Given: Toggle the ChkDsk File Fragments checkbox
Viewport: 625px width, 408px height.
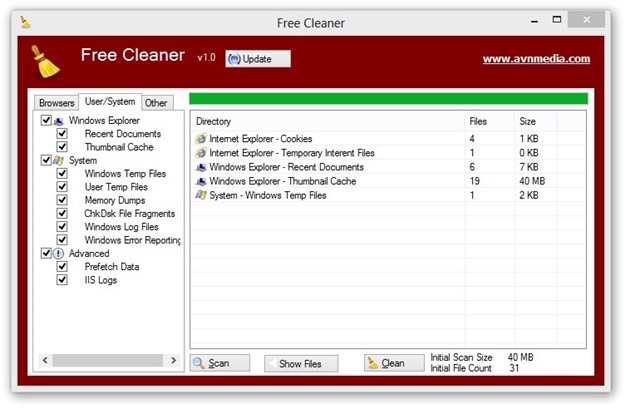Looking at the screenshot, I should pyautogui.click(x=62, y=213).
